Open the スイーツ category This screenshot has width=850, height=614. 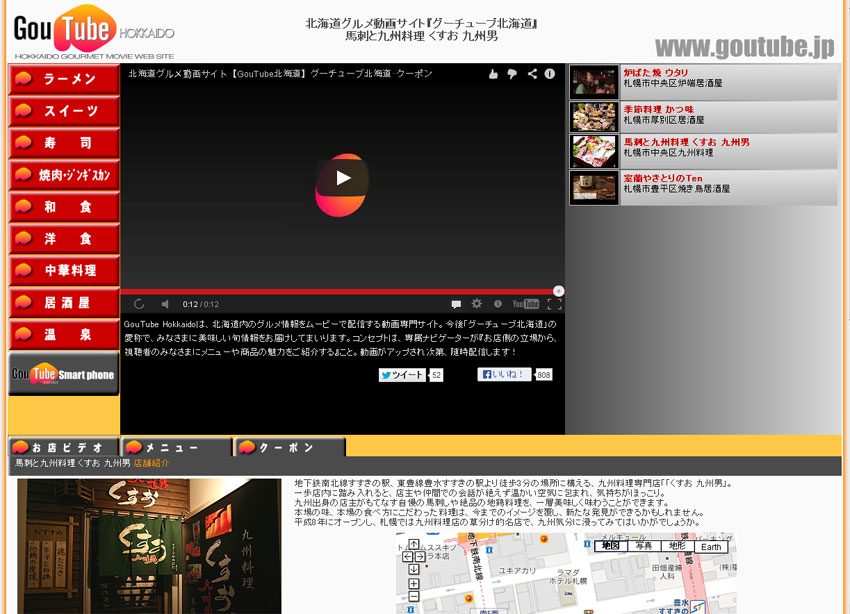tap(64, 111)
